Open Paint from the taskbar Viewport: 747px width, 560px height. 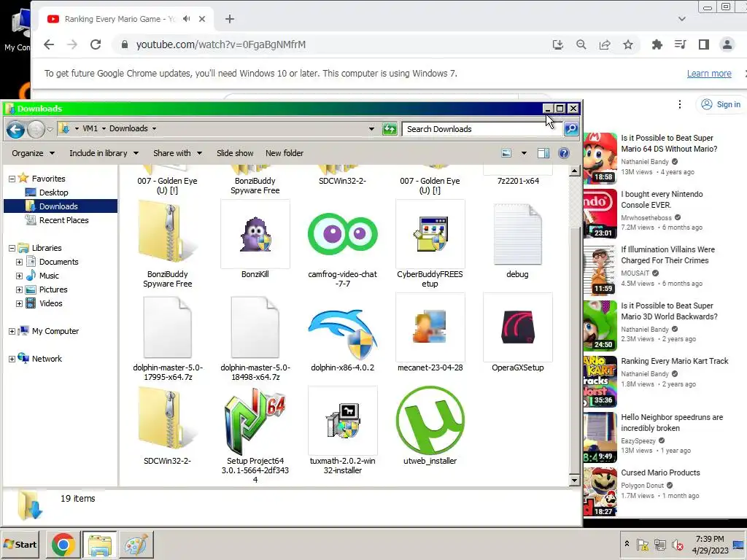(x=136, y=544)
